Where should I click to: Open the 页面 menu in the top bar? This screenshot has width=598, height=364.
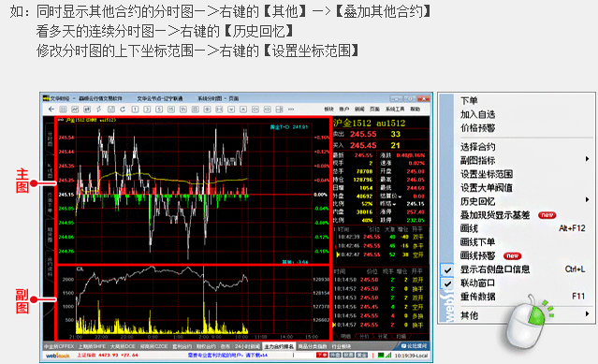click(x=375, y=109)
